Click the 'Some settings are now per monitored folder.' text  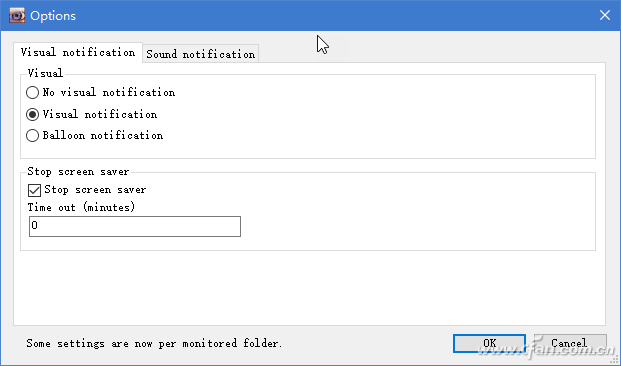coord(154,343)
